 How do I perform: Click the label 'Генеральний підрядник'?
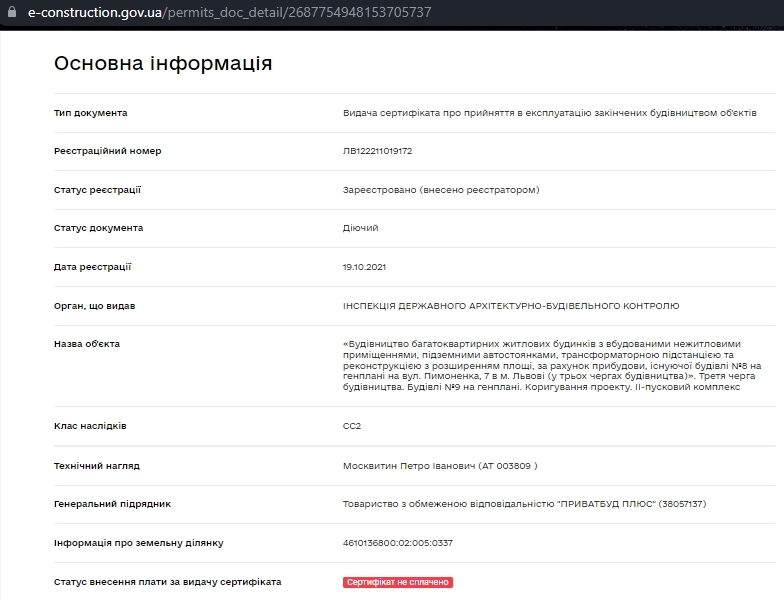(x=112, y=504)
